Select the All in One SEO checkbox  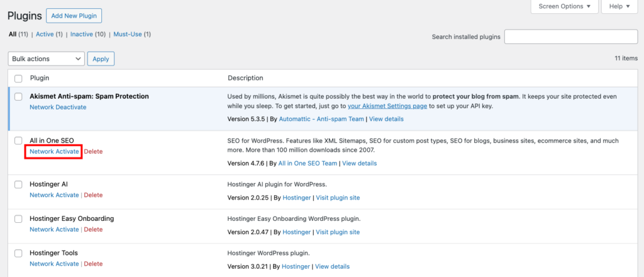18,140
